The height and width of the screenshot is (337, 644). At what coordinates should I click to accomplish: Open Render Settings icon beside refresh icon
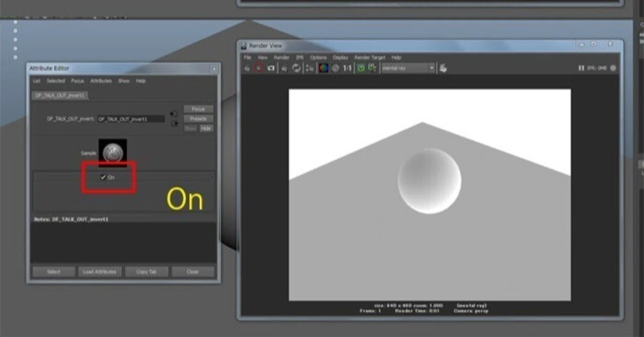coord(310,68)
